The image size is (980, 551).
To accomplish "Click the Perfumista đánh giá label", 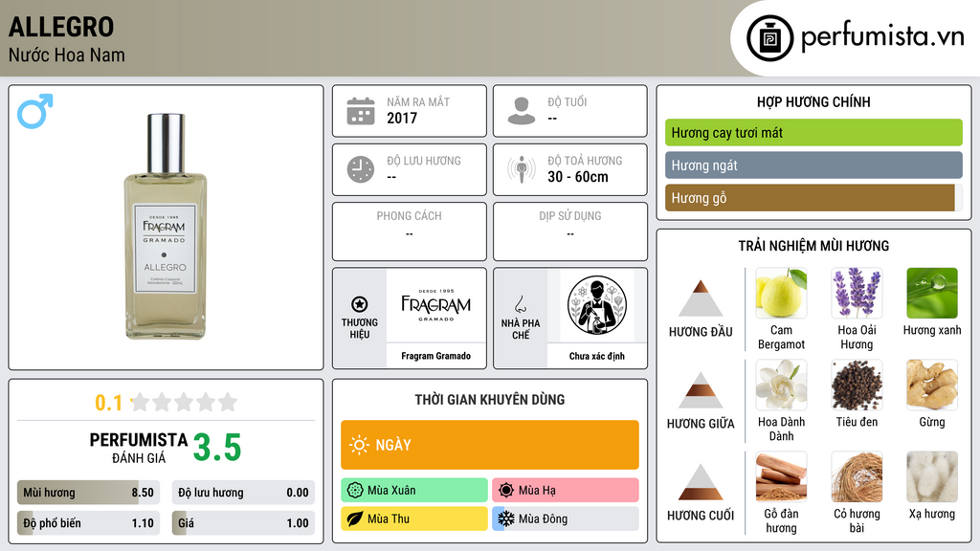I will tap(139, 448).
